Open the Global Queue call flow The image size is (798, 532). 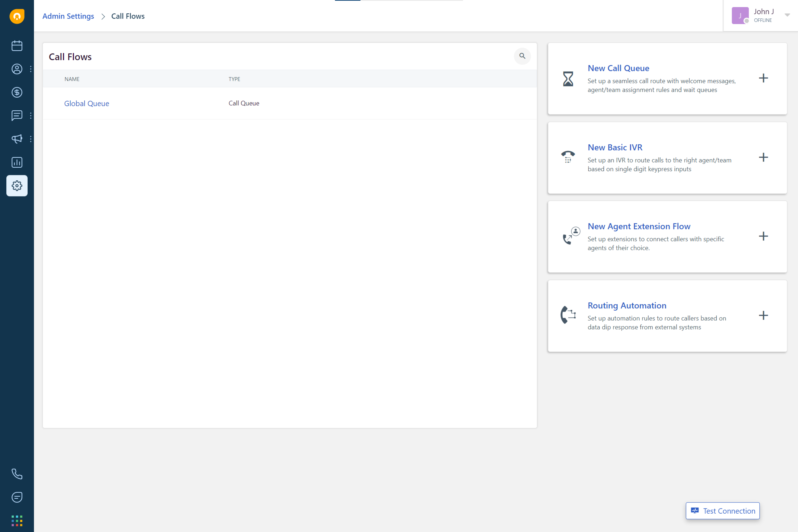pos(87,104)
